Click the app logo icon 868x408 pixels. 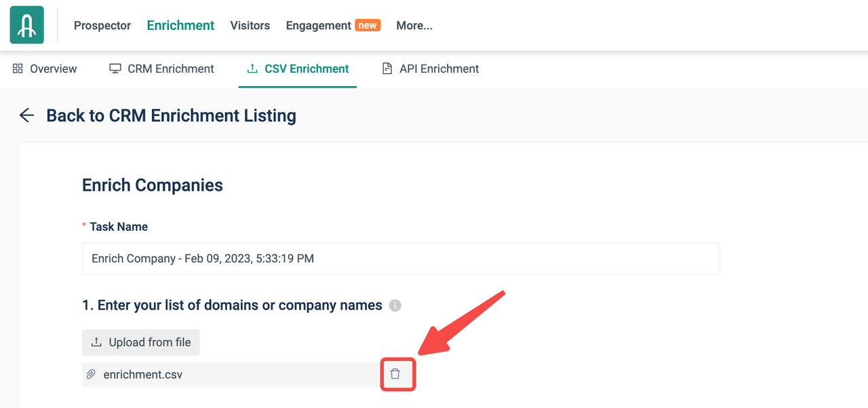(27, 25)
